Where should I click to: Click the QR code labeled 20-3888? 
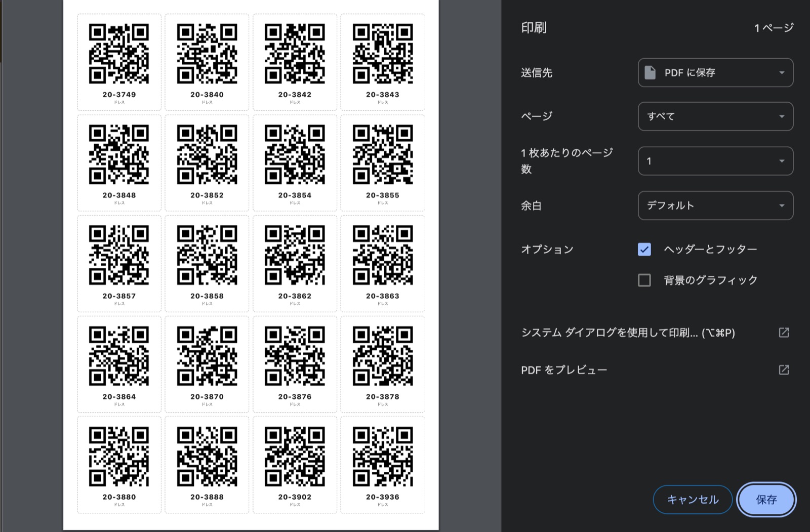point(207,457)
